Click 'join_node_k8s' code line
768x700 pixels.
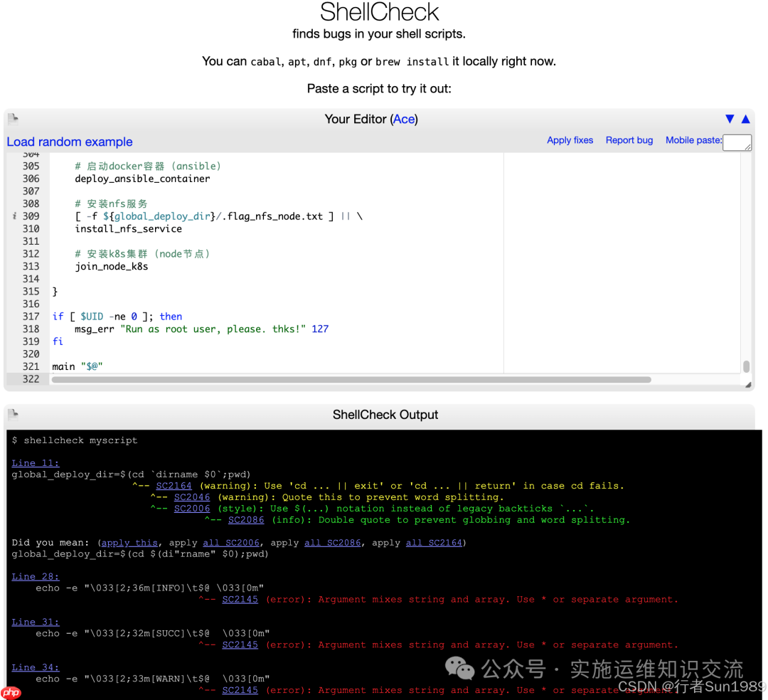point(111,267)
